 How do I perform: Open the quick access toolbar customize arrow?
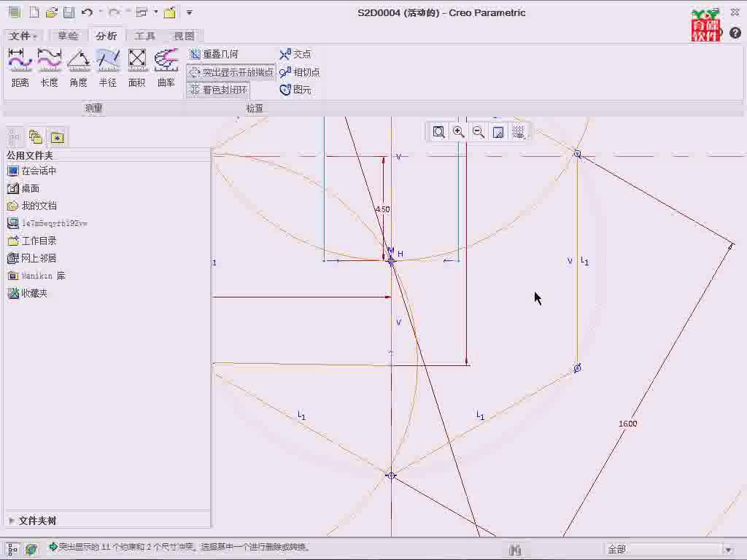[190, 12]
